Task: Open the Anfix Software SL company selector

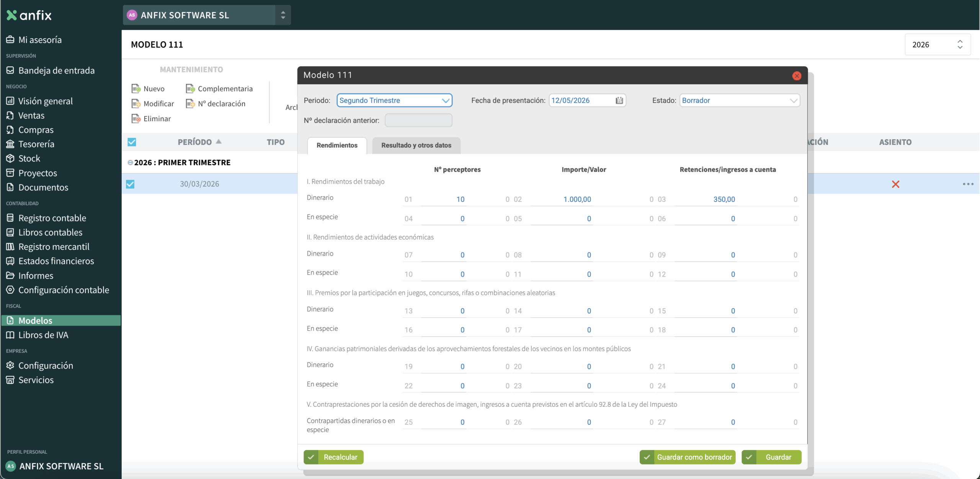Action: pyautogui.click(x=207, y=15)
